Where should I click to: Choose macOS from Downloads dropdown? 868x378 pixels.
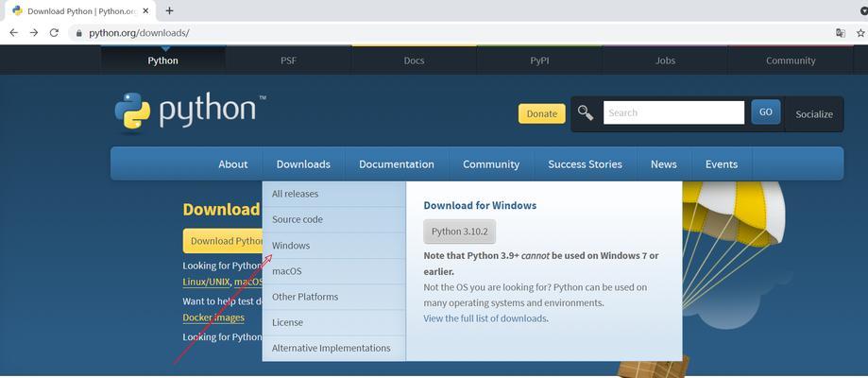(333, 271)
